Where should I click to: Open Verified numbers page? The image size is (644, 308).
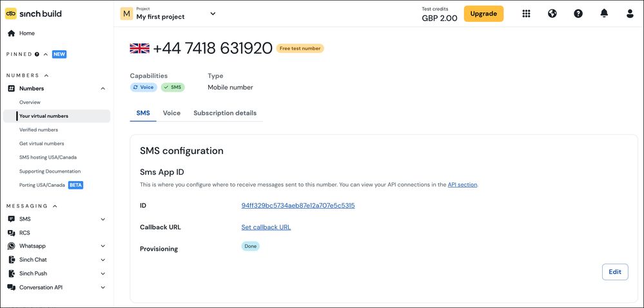point(39,130)
